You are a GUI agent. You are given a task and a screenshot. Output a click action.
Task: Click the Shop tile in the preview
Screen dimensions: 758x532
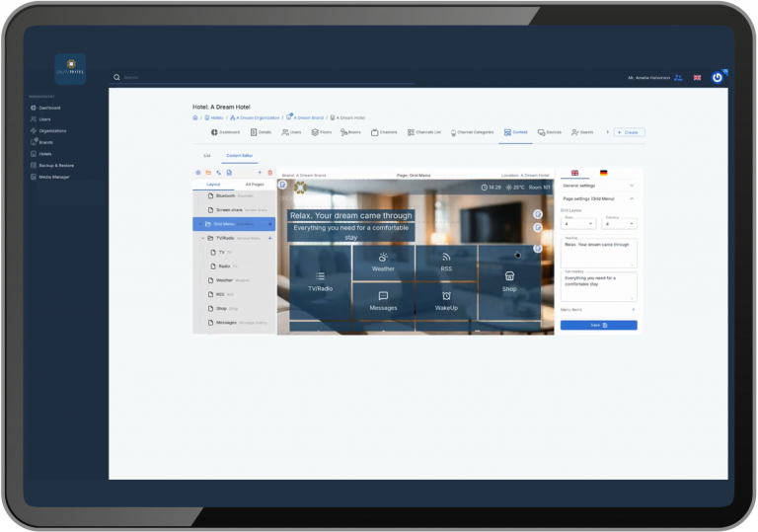pos(509,281)
